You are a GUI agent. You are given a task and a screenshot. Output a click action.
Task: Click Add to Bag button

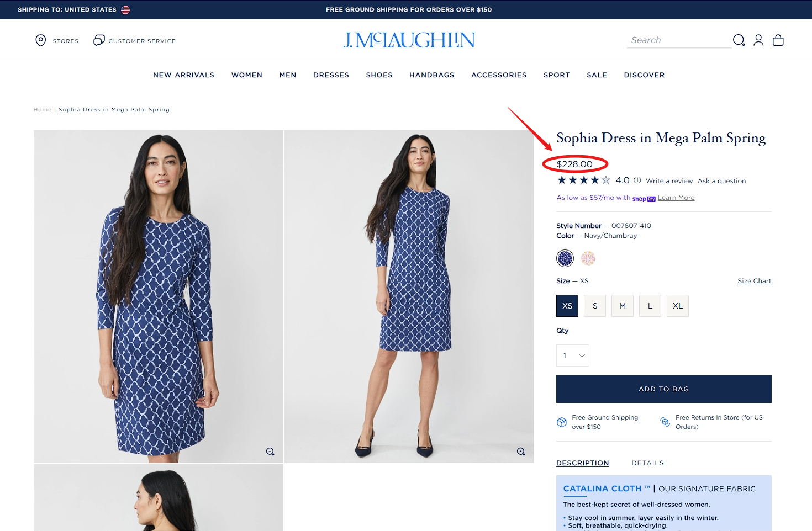coord(663,389)
